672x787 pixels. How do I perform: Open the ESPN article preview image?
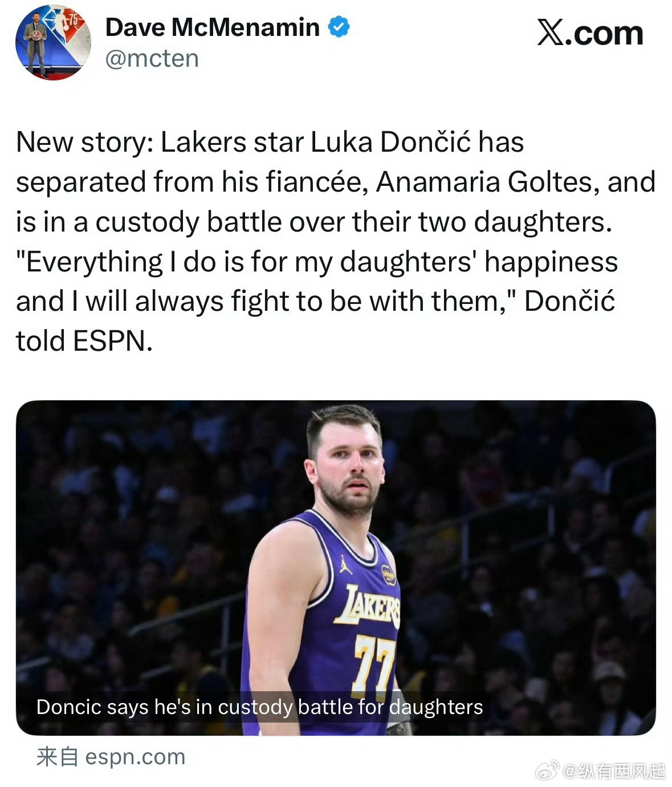point(336,567)
